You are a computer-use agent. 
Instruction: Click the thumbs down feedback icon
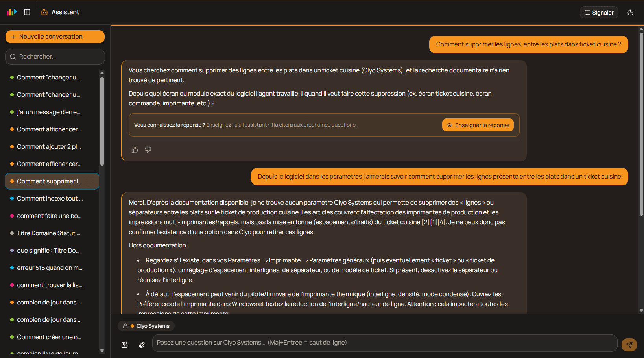[x=148, y=150]
